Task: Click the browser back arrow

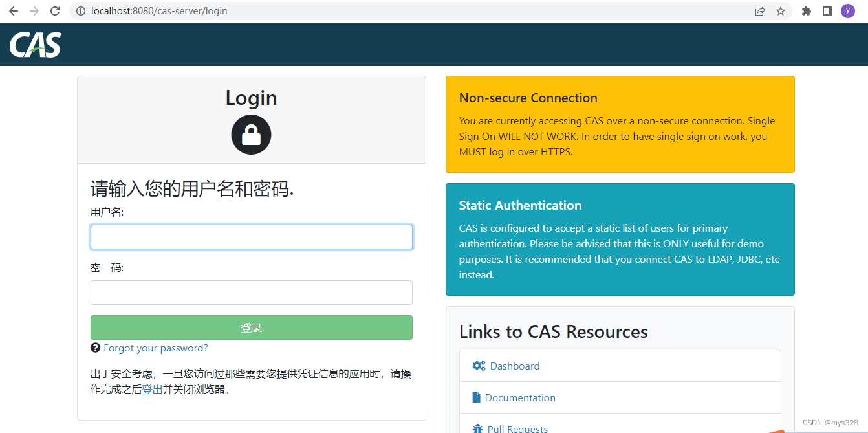Action: point(14,11)
